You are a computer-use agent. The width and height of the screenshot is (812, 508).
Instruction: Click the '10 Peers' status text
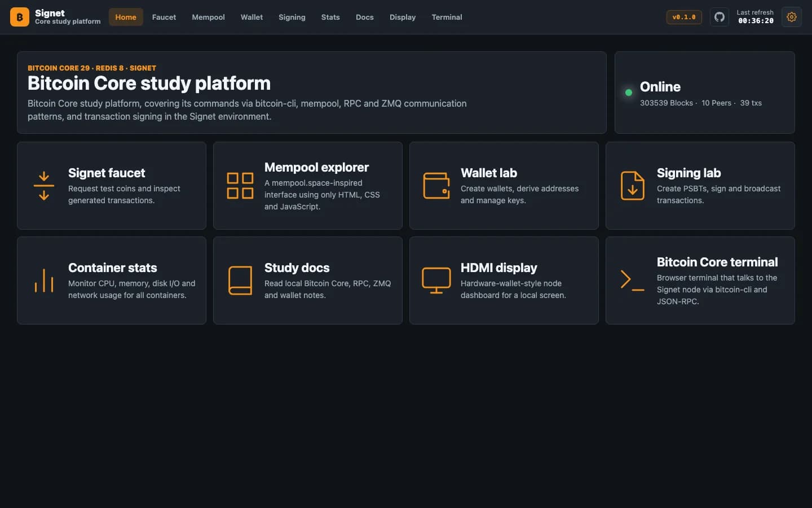pos(716,103)
